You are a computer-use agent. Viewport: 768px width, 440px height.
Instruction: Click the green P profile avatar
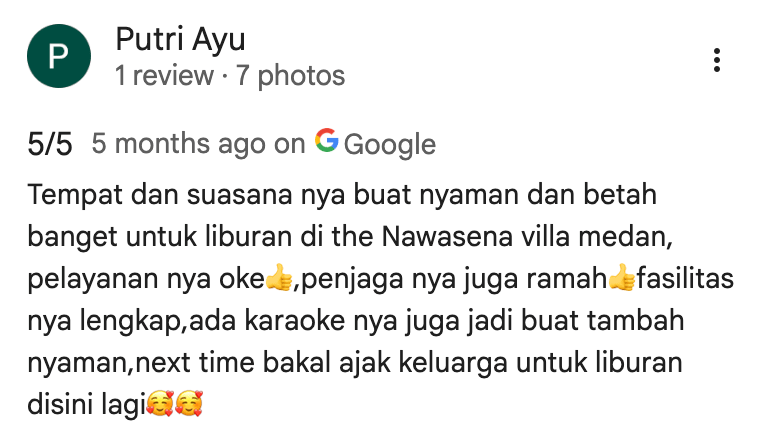pyautogui.click(x=59, y=56)
